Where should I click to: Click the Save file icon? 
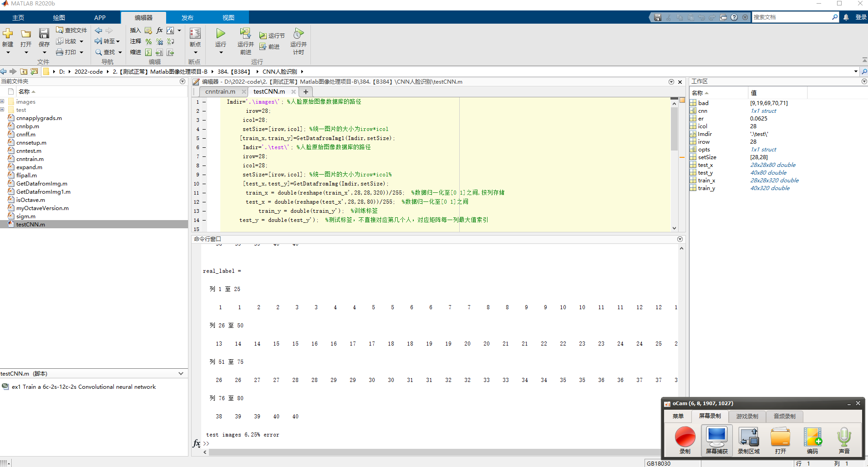(x=44, y=33)
